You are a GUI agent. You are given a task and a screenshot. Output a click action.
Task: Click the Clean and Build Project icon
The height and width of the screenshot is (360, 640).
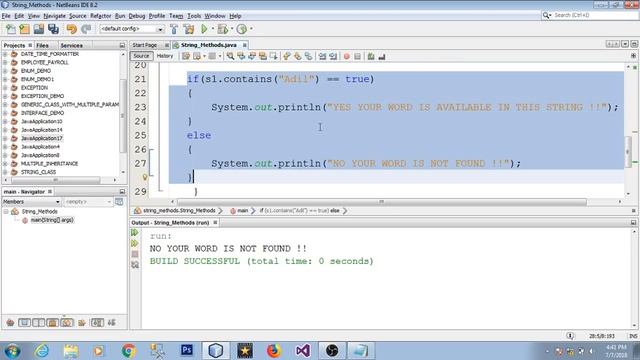tap(189, 29)
